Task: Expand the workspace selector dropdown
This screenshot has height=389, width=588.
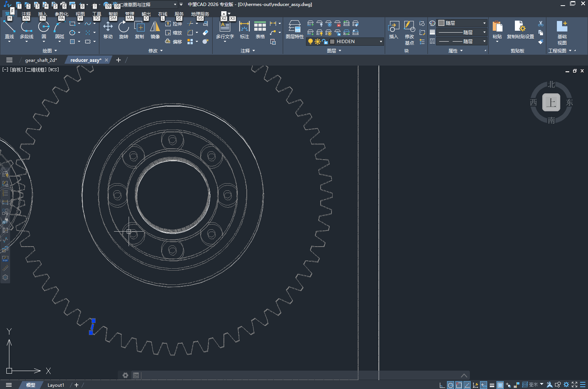Action: 175,4
